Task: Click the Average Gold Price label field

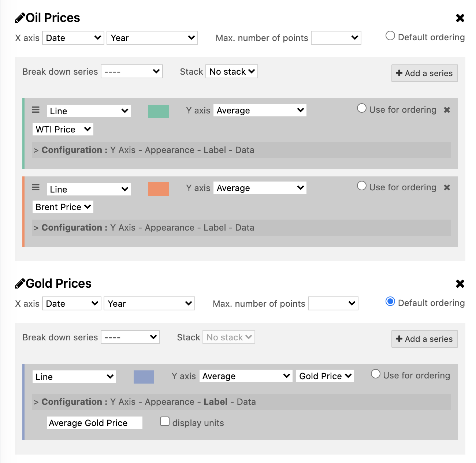Action: coord(94,423)
